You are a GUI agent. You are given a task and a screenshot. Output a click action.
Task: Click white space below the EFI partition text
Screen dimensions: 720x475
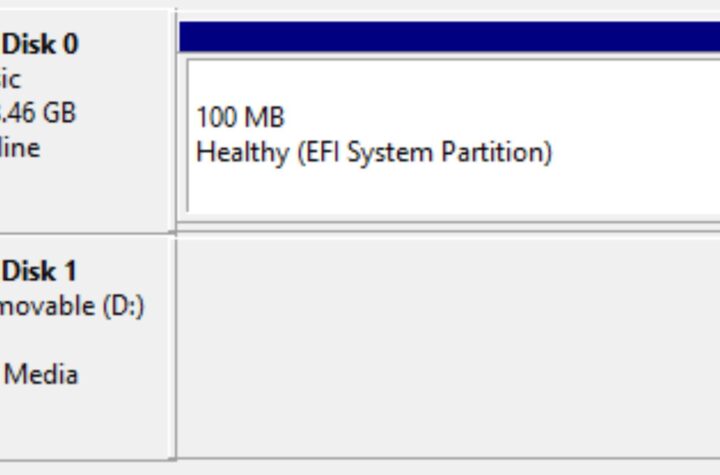tap(450, 190)
